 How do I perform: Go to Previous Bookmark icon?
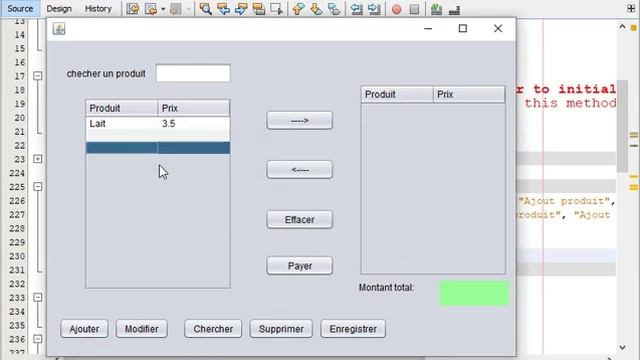298,9
